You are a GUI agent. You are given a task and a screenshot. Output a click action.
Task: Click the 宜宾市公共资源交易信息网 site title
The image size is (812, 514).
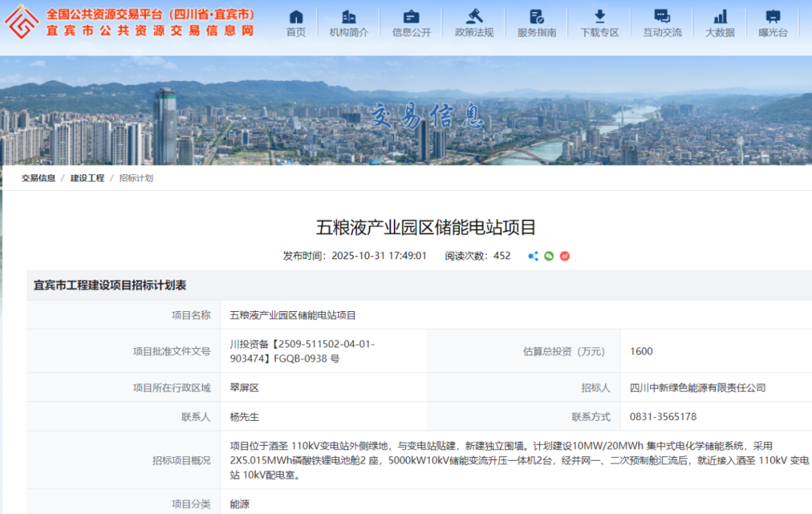click(x=150, y=31)
